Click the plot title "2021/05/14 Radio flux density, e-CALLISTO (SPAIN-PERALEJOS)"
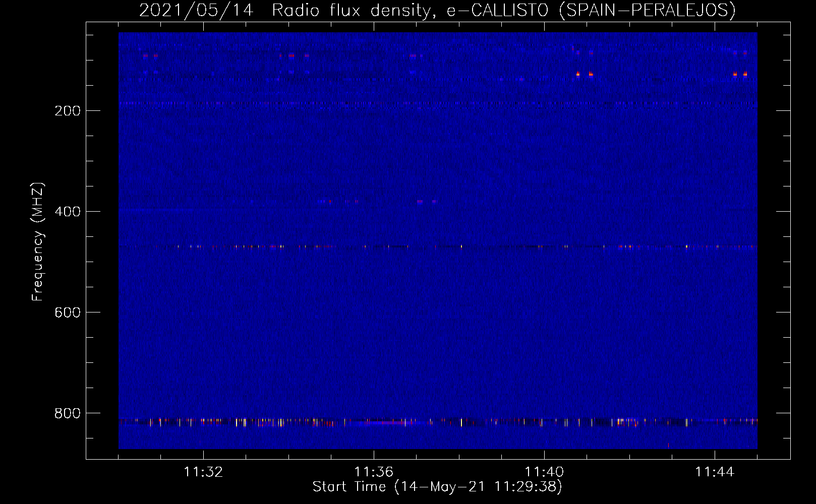The width and height of the screenshot is (816, 504). point(437,11)
